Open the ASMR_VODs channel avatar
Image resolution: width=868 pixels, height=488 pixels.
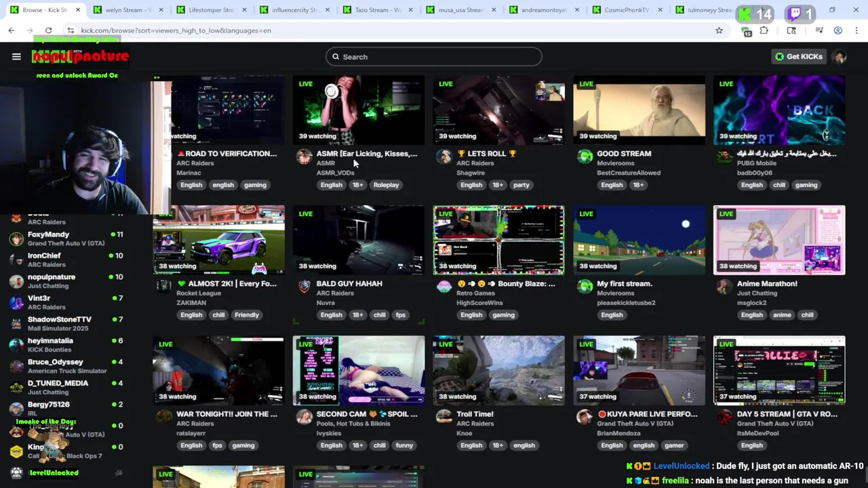[x=304, y=157]
